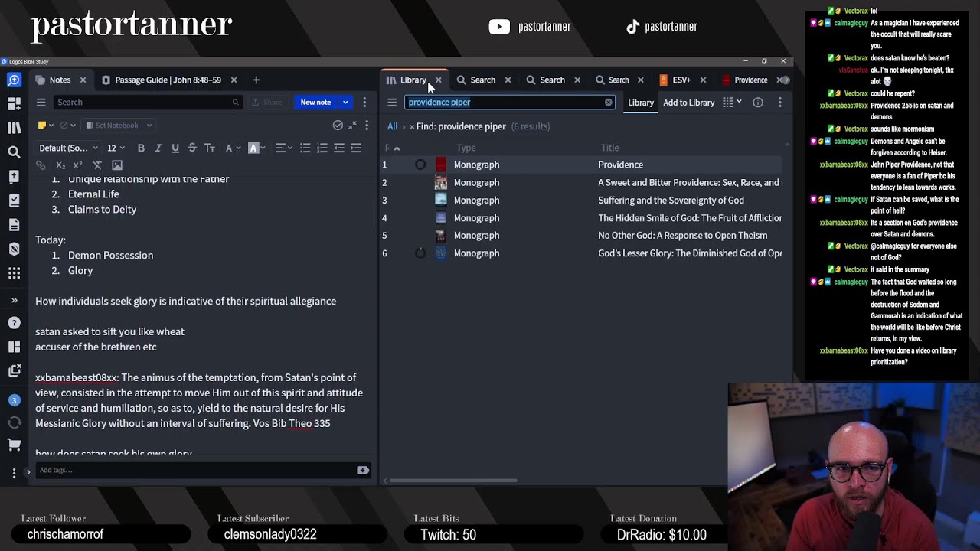Image resolution: width=980 pixels, height=551 pixels.
Task: Sort by the Title column header
Action: point(610,148)
